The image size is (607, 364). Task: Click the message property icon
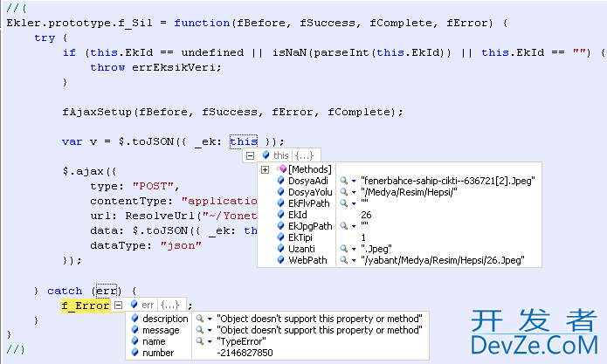click(135, 330)
